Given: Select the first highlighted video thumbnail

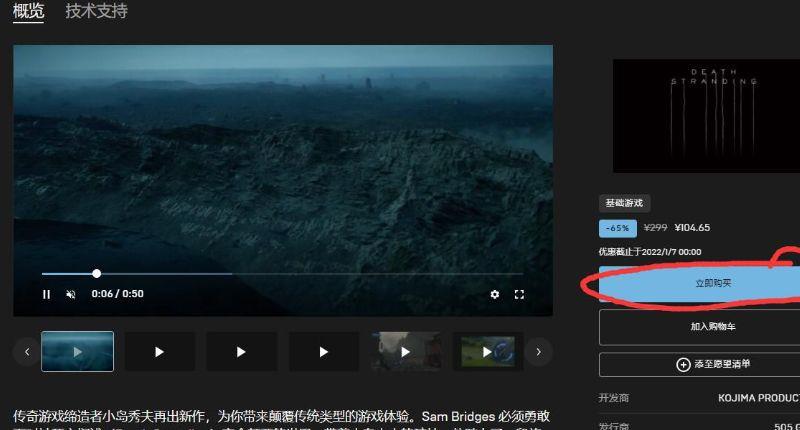Looking at the screenshot, I should pos(78,351).
